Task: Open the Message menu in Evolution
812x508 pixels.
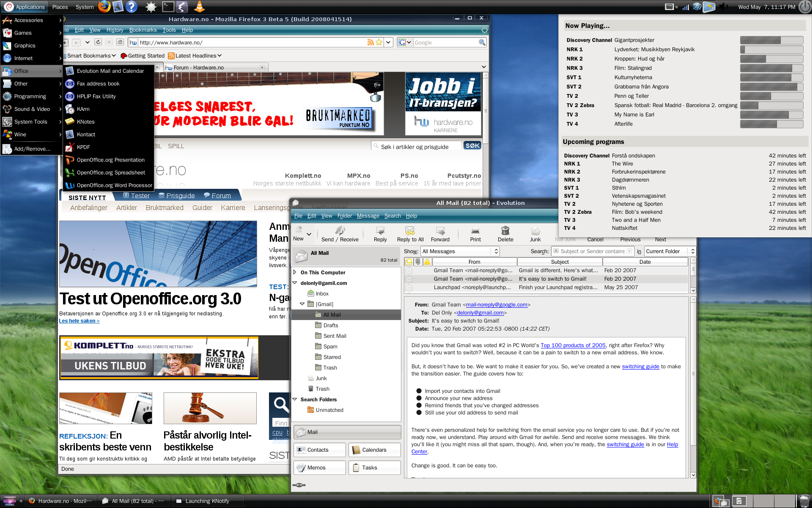Action: pos(368,216)
